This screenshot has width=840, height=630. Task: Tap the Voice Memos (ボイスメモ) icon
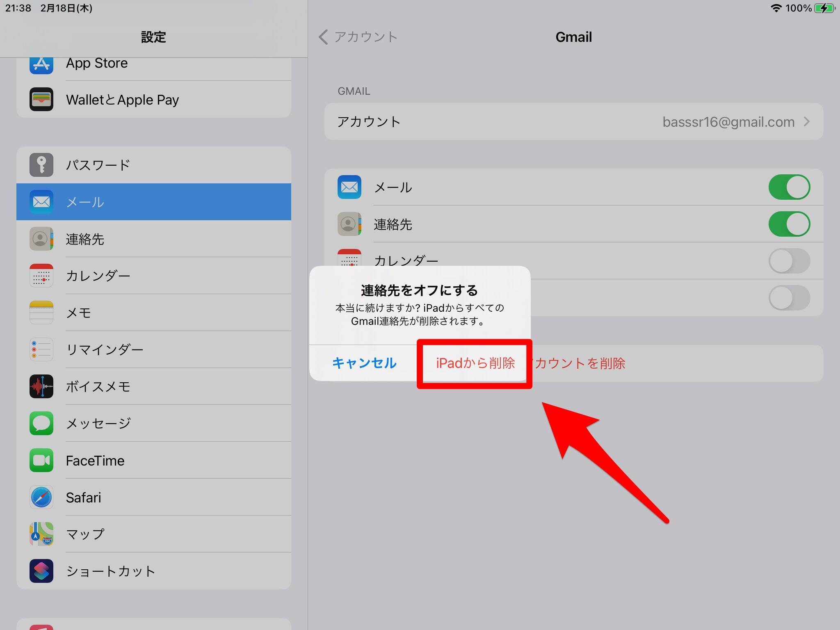point(41,386)
